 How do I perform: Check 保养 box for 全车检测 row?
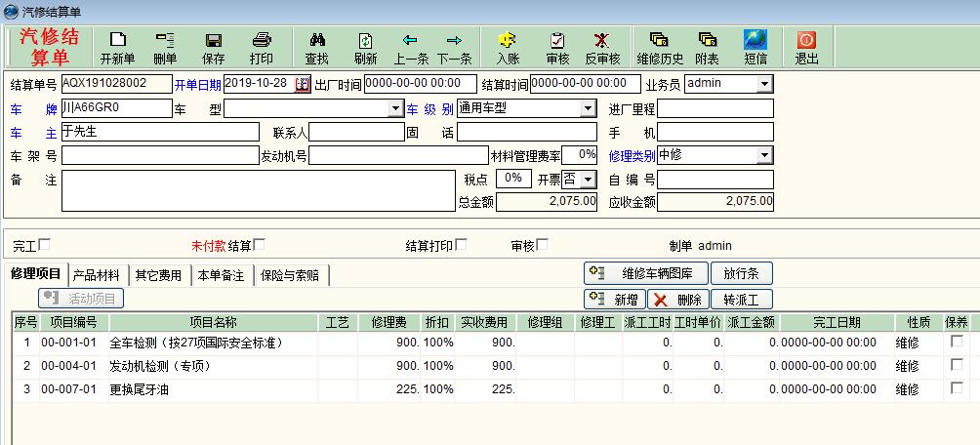957,342
